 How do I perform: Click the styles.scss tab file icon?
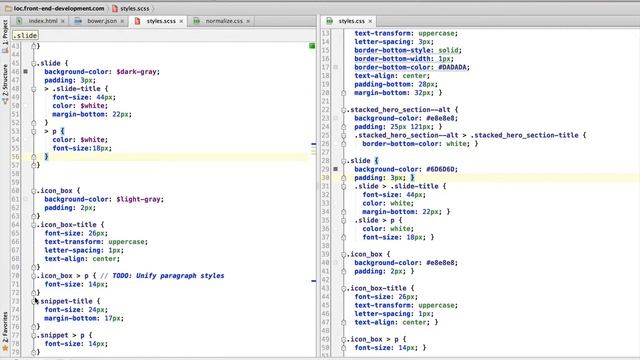[137, 21]
